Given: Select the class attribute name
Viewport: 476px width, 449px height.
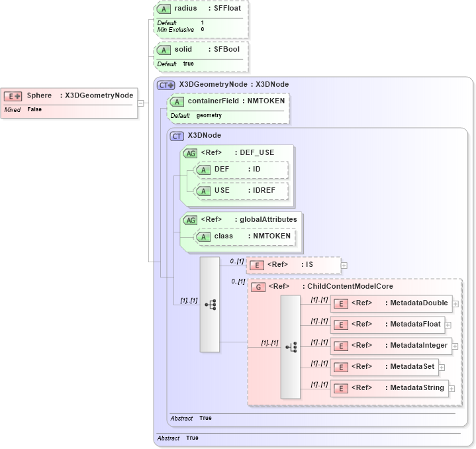Looking at the screenshot, I should 223,236.
